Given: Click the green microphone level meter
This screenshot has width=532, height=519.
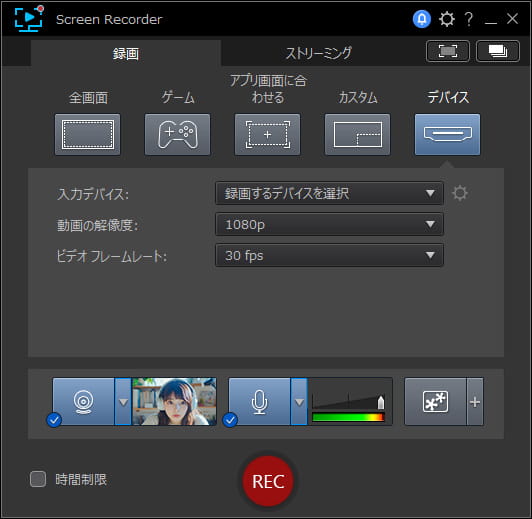Looking at the screenshot, I should point(348,417).
